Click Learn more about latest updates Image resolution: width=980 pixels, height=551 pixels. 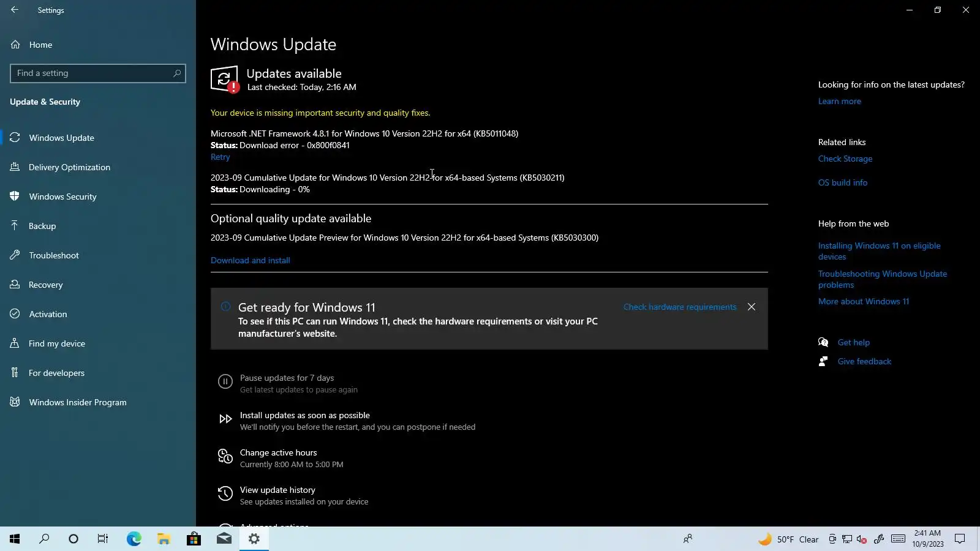point(840,102)
